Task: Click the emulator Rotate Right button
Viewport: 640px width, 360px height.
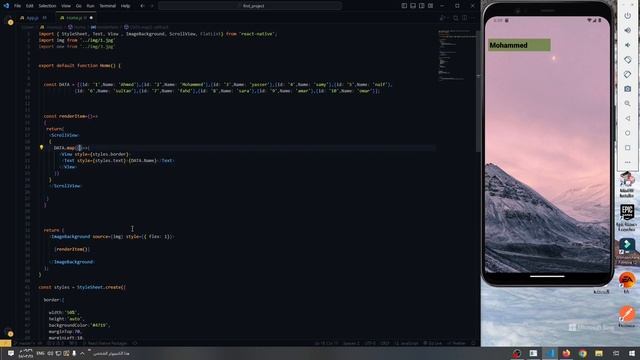Action: click(627, 74)
